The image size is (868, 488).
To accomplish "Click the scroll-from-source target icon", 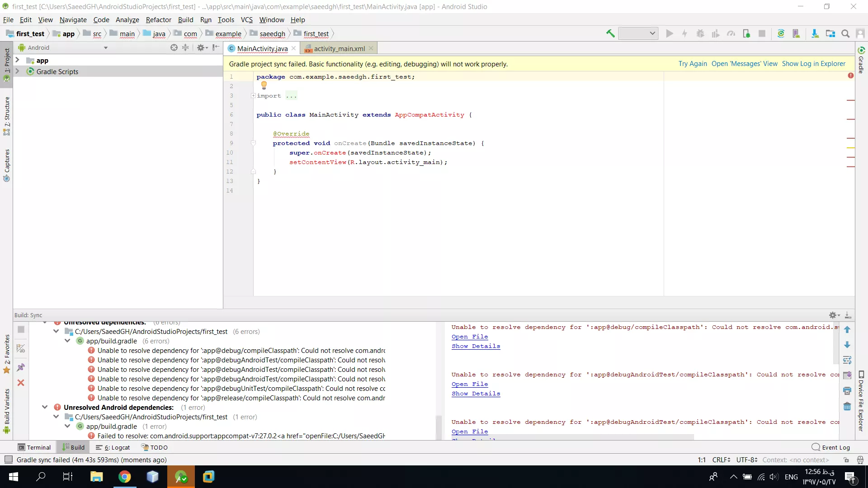I will pyautogui.click(x=174, y=47).
